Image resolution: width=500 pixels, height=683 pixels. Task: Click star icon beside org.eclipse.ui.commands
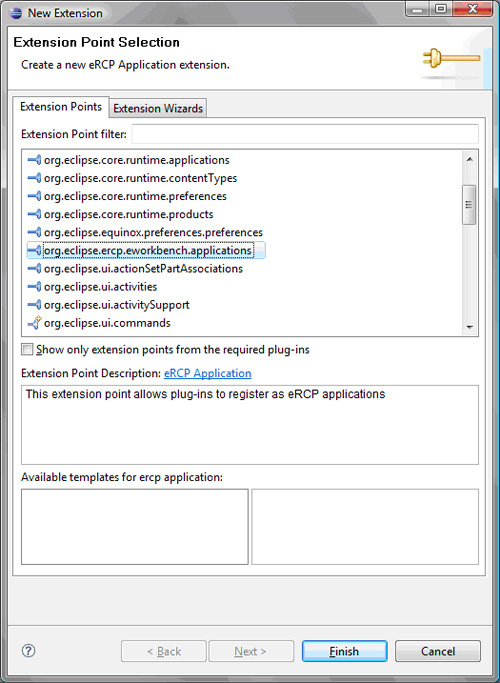pos(34,323)
